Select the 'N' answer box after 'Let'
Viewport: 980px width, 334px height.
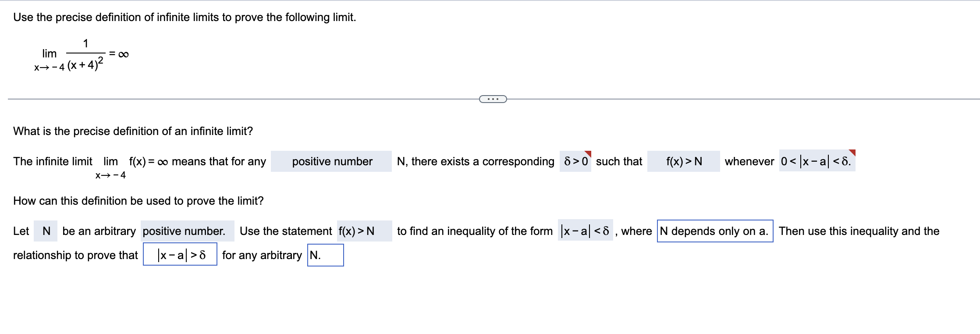click(x=46, y=231)
